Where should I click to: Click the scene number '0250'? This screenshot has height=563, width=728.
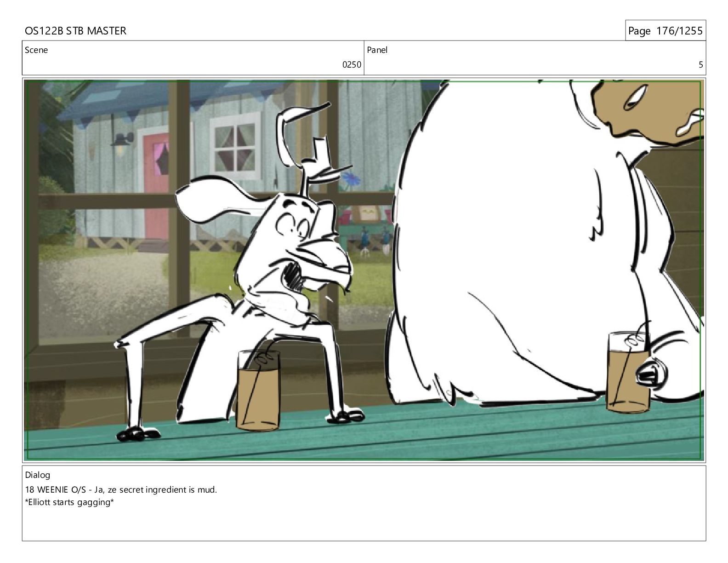coord(352,65)
